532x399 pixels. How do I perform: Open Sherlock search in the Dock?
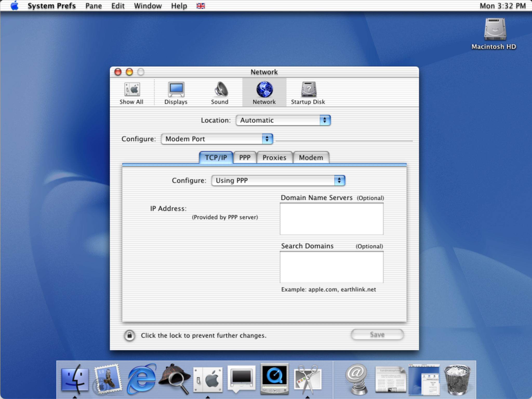(x=175, y=379)
